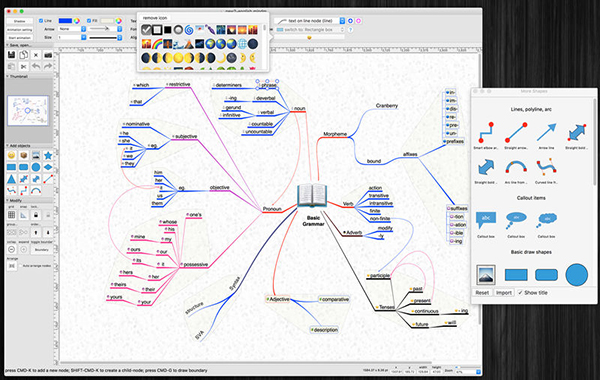Viewport: 600px width, 380px height.
Task: Click the Redo arrow icon
Action: 48,67
